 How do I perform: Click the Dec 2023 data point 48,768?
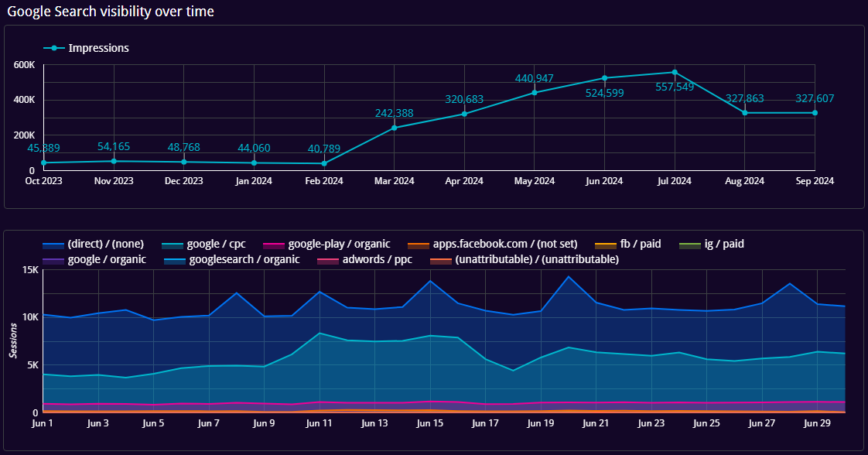[x=184, y=162]
